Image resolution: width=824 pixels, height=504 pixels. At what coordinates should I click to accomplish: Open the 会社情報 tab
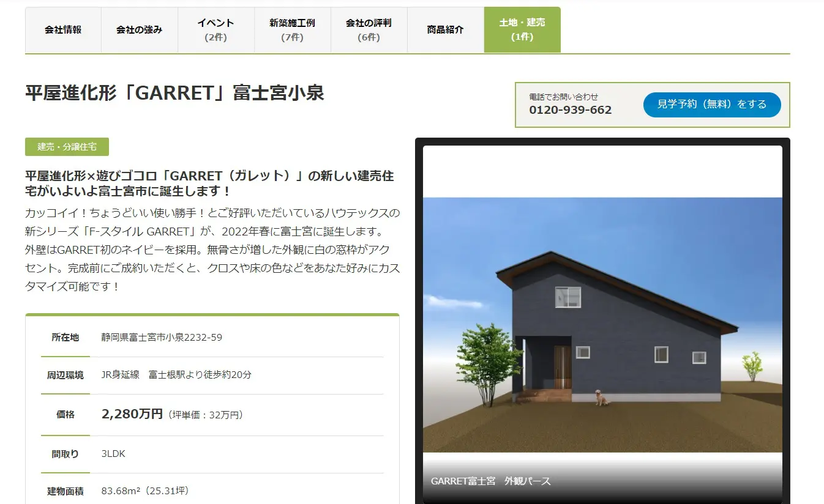point(63,30)
